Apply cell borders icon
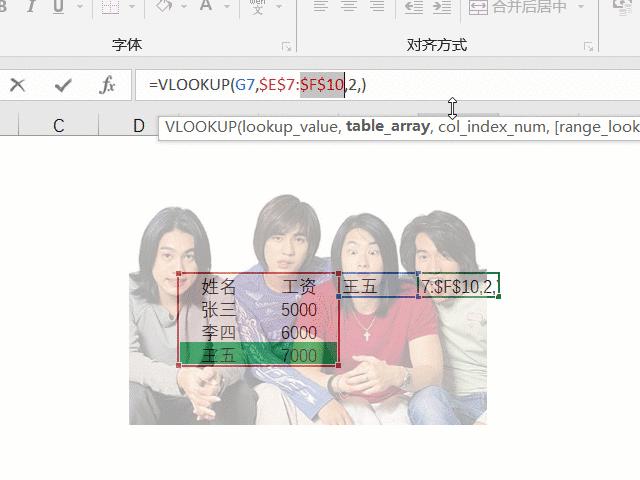 110,6
